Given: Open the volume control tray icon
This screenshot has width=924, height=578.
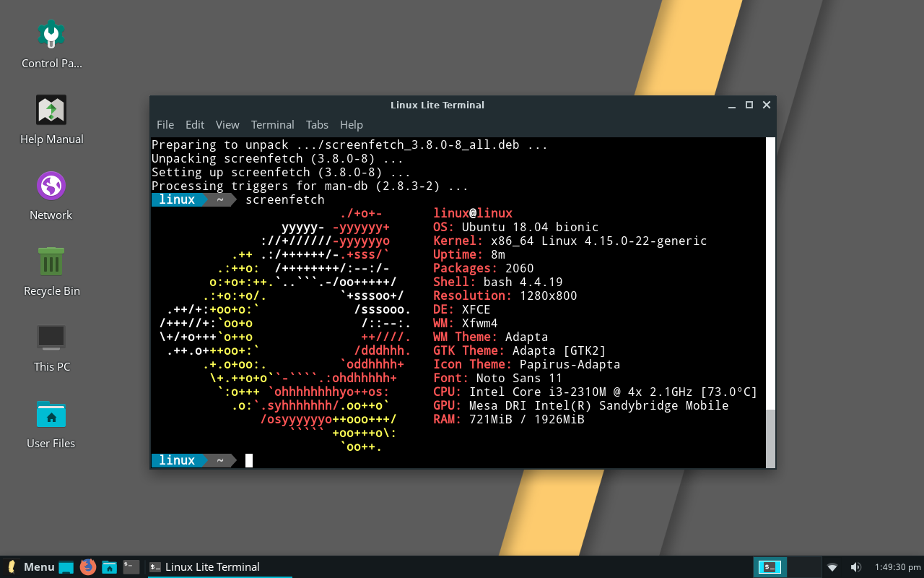Looking at the screenshot, I should [855, 567].
